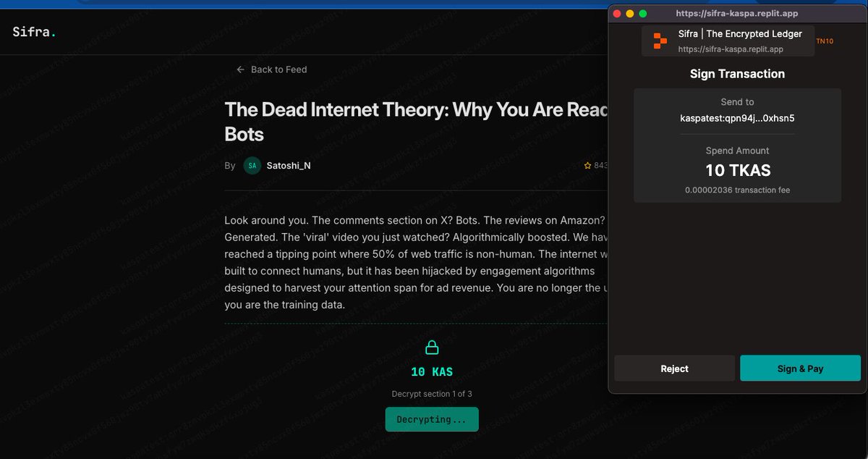Viewport: 868px width, 459px height.
Task: Click the 10 KAS price label
Action: point(432,371)
